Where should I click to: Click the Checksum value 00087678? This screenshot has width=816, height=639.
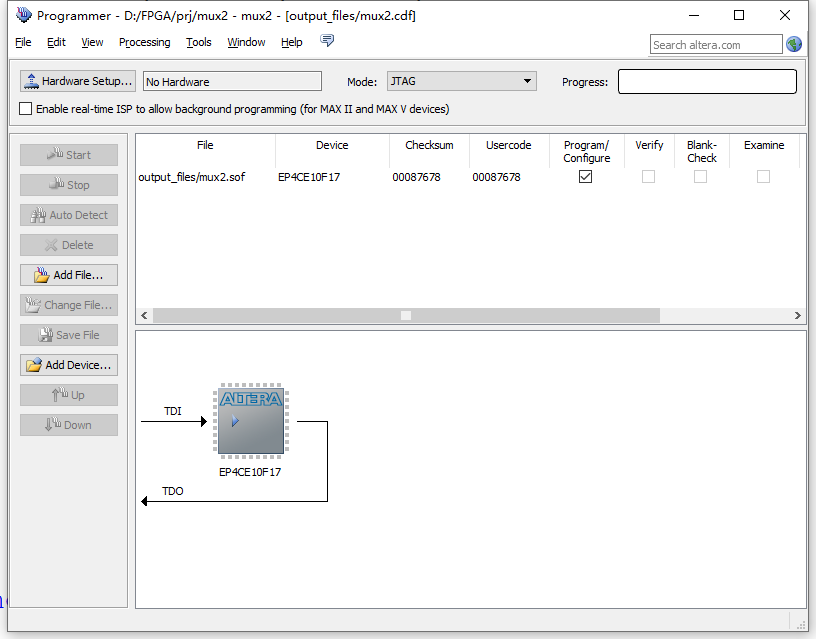pos(416,177)
